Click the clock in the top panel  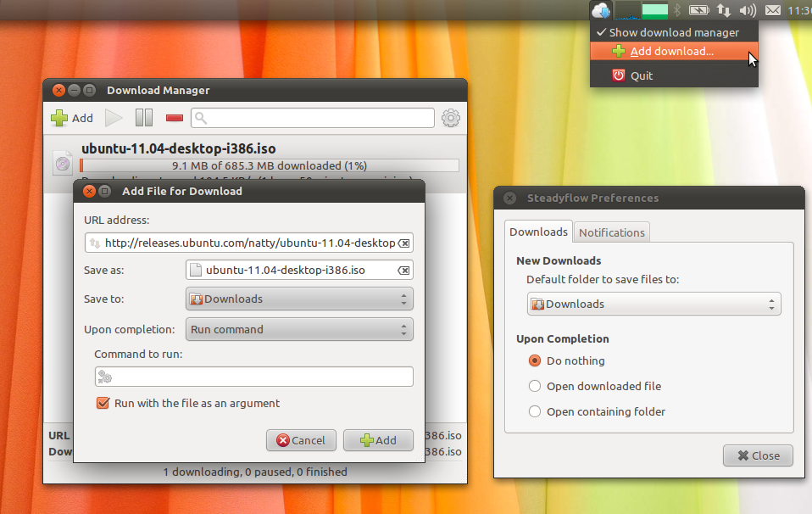(x=799, y=10)
